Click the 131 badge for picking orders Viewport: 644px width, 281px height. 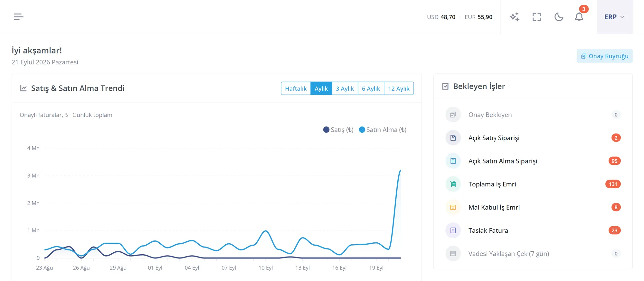[x=613, y=184]
